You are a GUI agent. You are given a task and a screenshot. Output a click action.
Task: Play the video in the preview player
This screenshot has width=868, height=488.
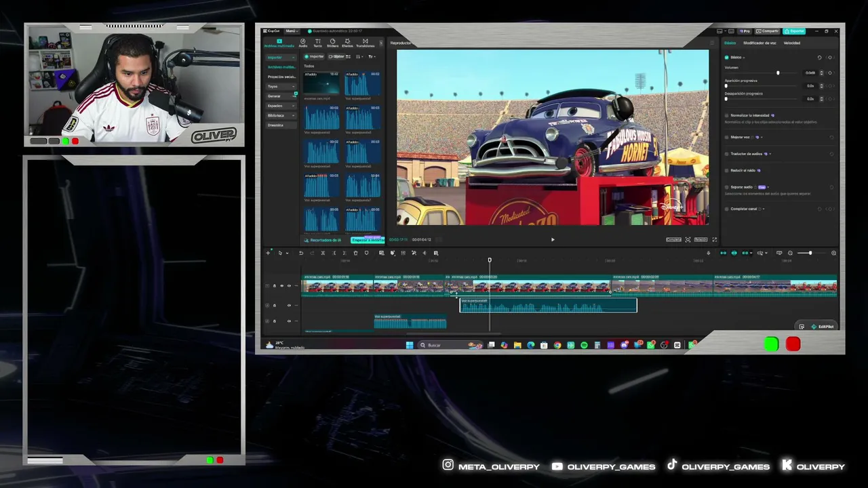pyautogui.click(x=553, y=239)
